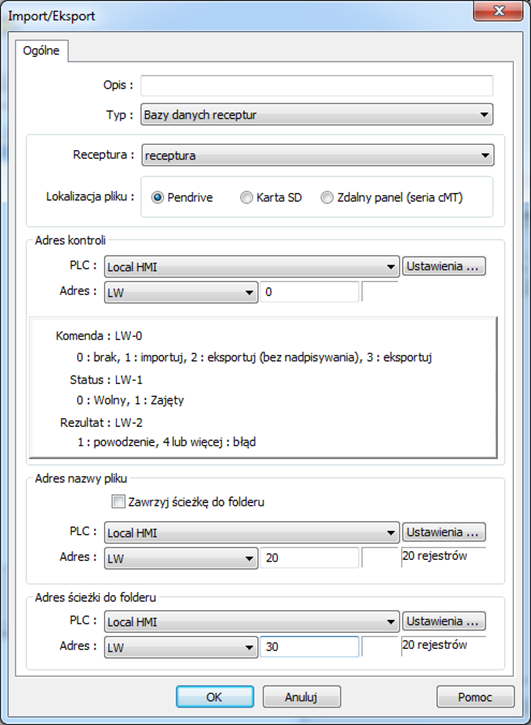
Task: Open LW address type dropdown in Adres kontroli
Action: tap(181, 292)
